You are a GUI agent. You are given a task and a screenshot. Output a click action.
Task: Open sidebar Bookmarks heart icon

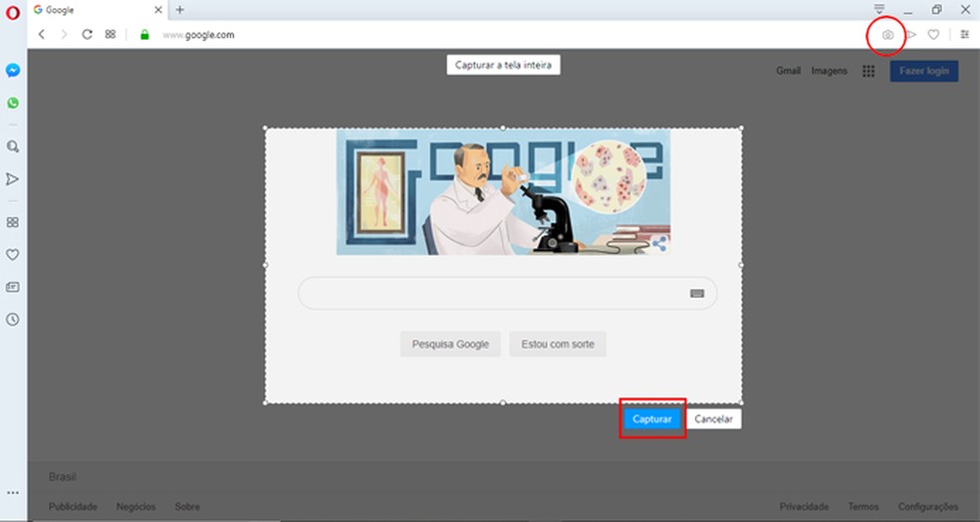[x=13, y=254]
